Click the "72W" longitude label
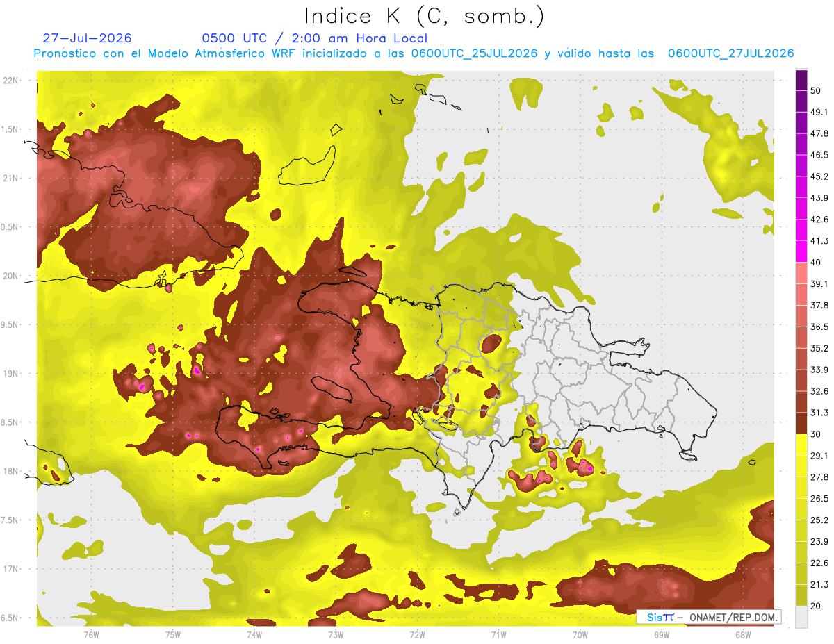The width and height of the screenshot is (834, 644). [x=417, y=634]
